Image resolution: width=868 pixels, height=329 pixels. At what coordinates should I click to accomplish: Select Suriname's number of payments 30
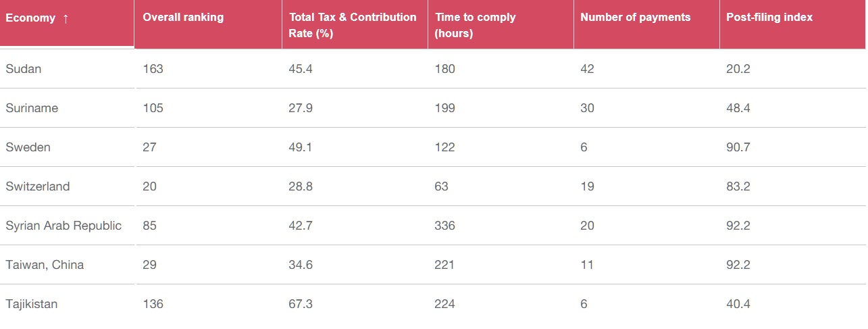pyautogui.click(x=587, y=108)
